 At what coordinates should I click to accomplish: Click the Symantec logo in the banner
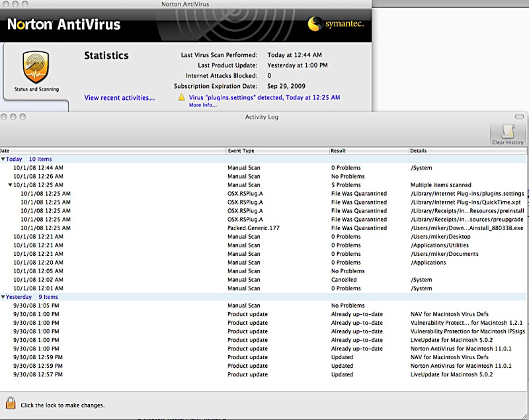click(x=336, y=24)
